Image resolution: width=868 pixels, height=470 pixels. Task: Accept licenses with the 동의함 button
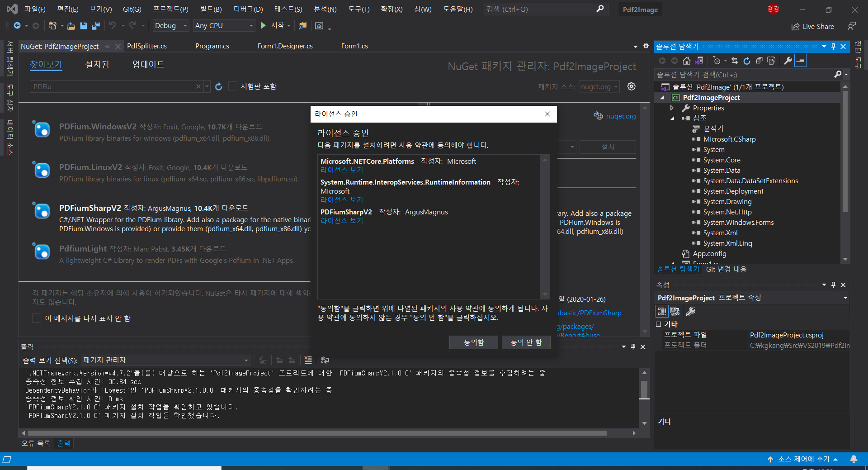pos(474,342)
